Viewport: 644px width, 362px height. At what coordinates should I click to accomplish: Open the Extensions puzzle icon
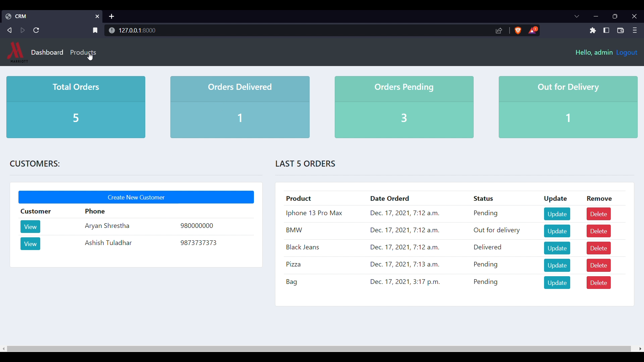pyautogui.click(x=593, y=31)
